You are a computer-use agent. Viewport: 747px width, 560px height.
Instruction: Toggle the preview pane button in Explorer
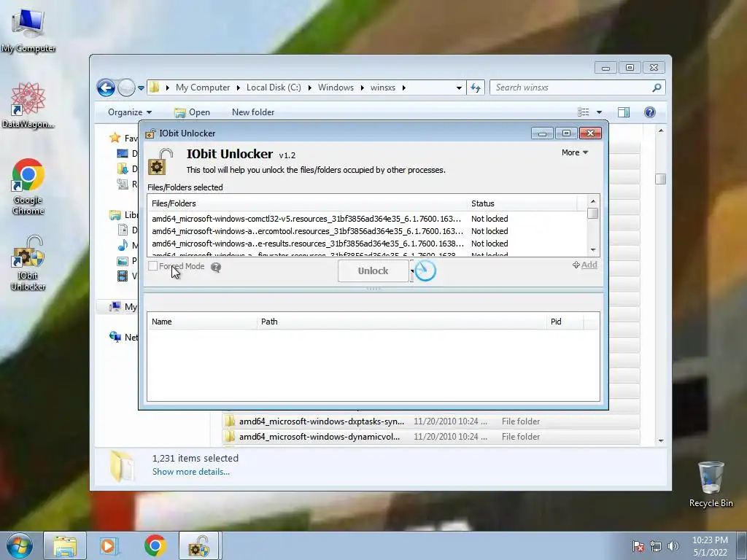coord(623,112)
